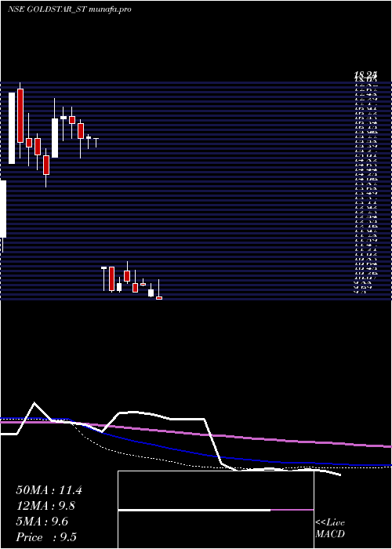Click the tallest red candlestick near the top
This screenshot has width=392, height=549.
(20, 115)
